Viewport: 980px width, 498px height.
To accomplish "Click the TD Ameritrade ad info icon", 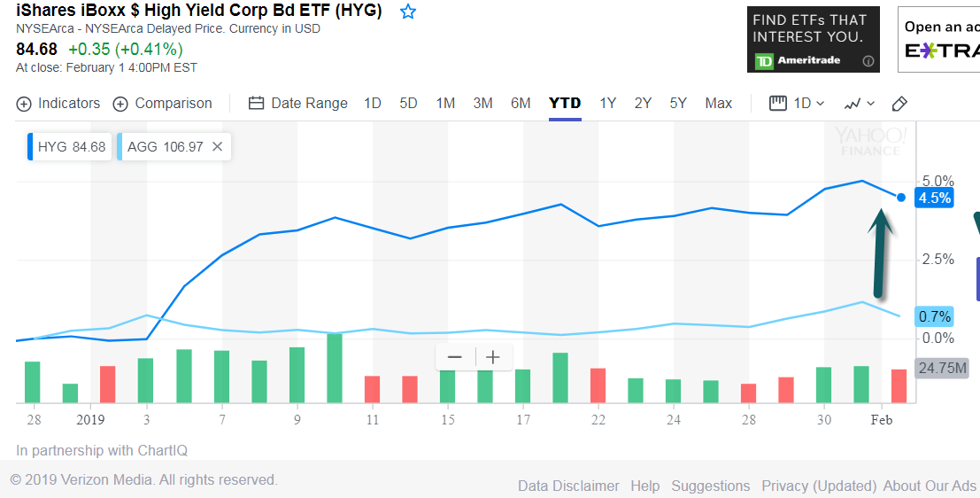I will 868,61.
